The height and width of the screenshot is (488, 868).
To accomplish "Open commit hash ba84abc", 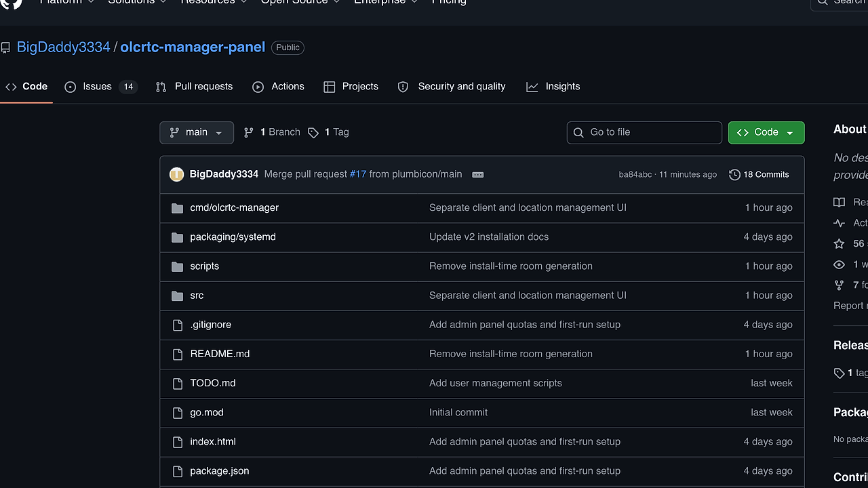I will pos(635,175).
